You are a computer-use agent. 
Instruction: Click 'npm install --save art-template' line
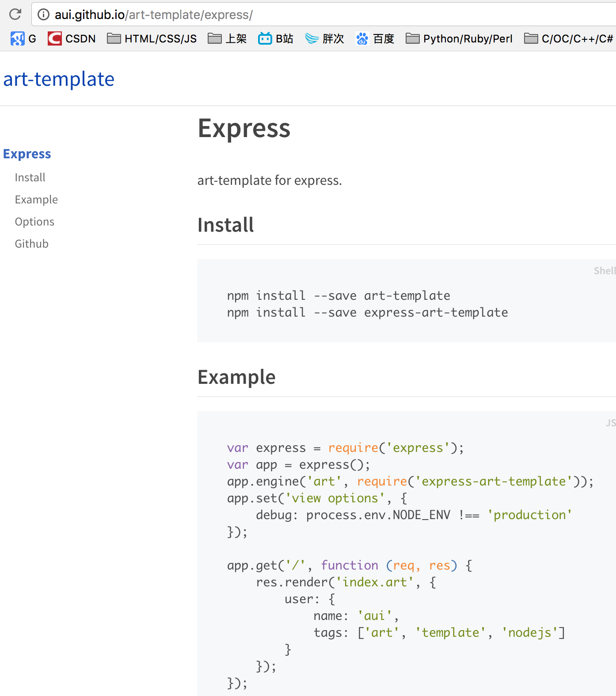338,295
